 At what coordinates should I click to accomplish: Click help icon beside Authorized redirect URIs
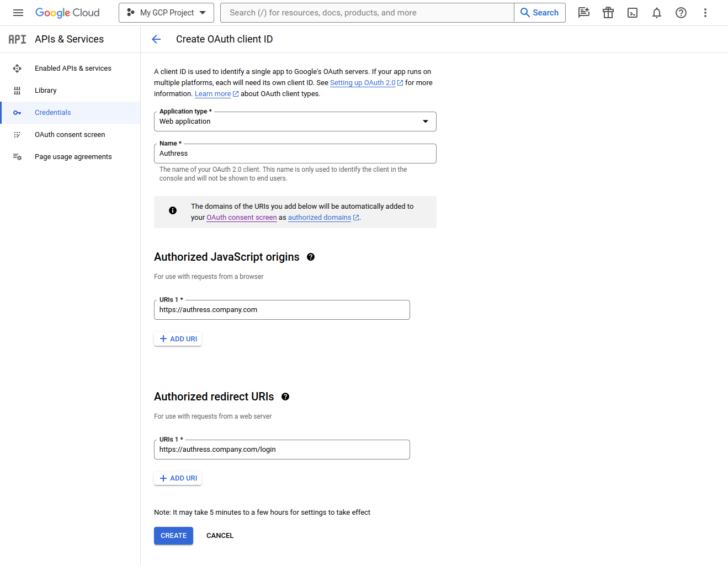pos(285,397)
